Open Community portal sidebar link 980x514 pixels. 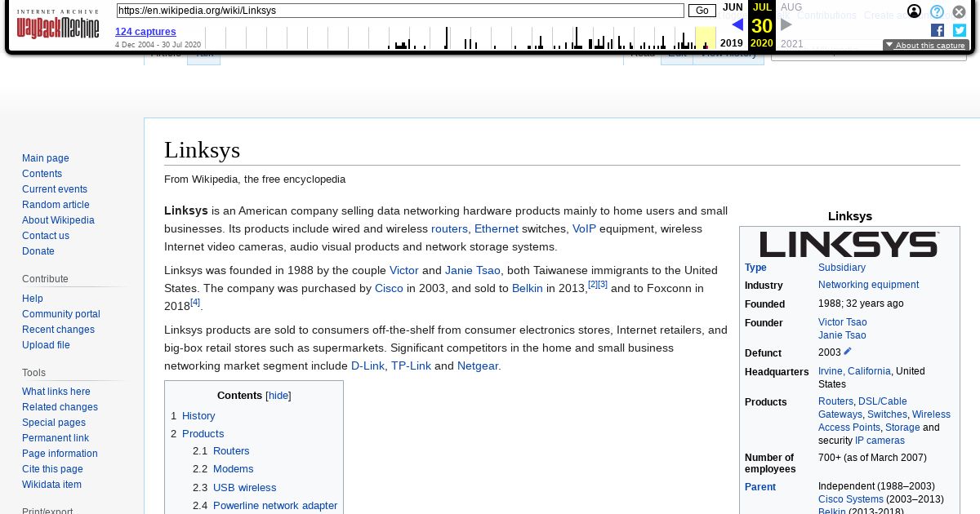61,314
